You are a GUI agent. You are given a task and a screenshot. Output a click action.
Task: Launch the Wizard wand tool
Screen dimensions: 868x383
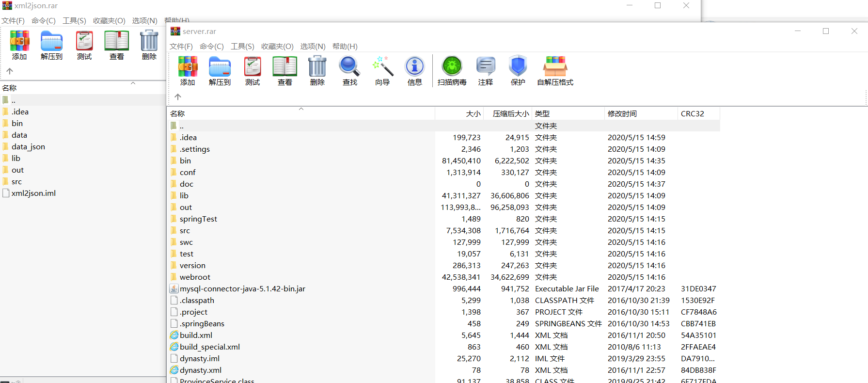(382, 66)
